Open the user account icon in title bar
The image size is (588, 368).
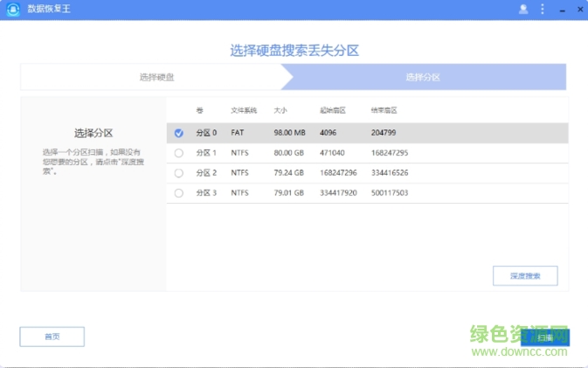pos(523,10)
